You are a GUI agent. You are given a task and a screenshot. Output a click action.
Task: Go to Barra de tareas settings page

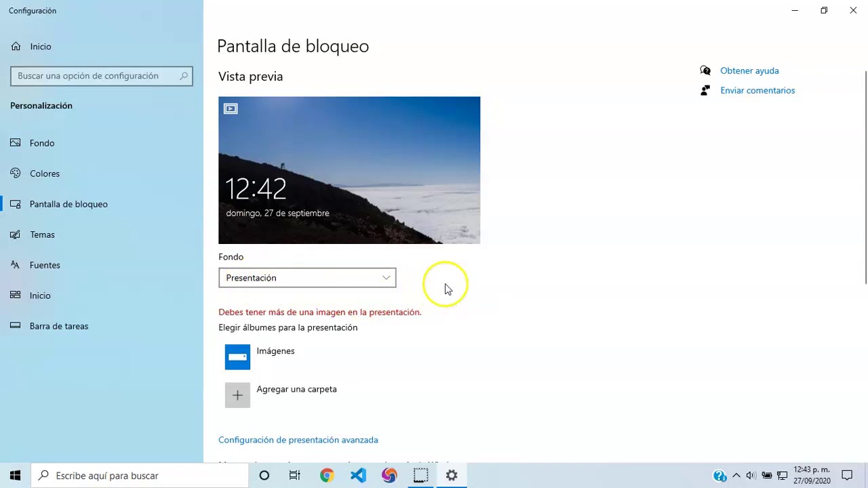click(x=59, y=326)
